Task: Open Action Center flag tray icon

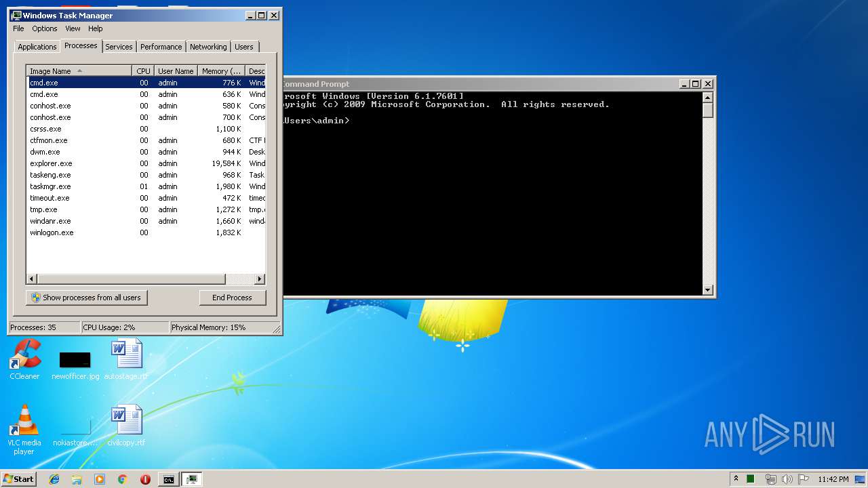Action: click(x=804, y=479)
